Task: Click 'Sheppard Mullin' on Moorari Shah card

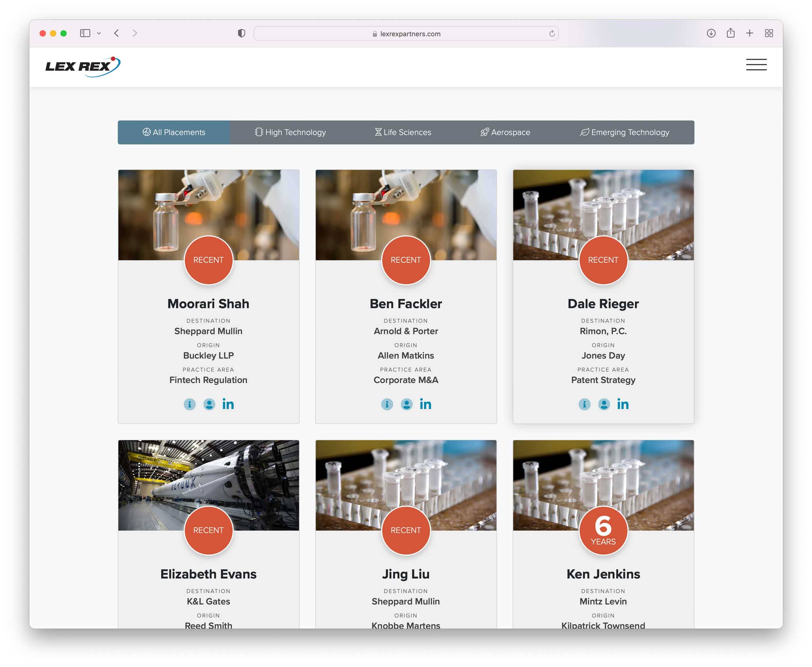Action: (x=208, y=331)
